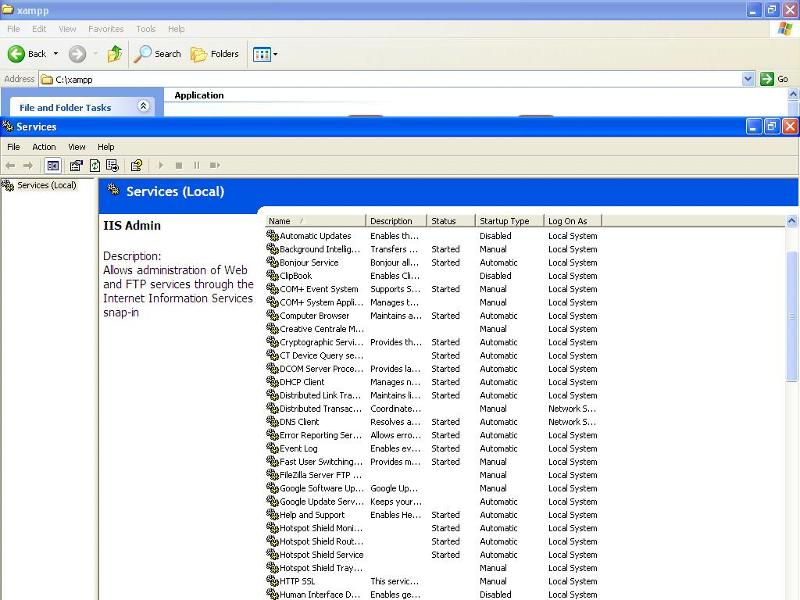
Task: Click Refresh icon in Services toolbar
Action: pos(94,165)
